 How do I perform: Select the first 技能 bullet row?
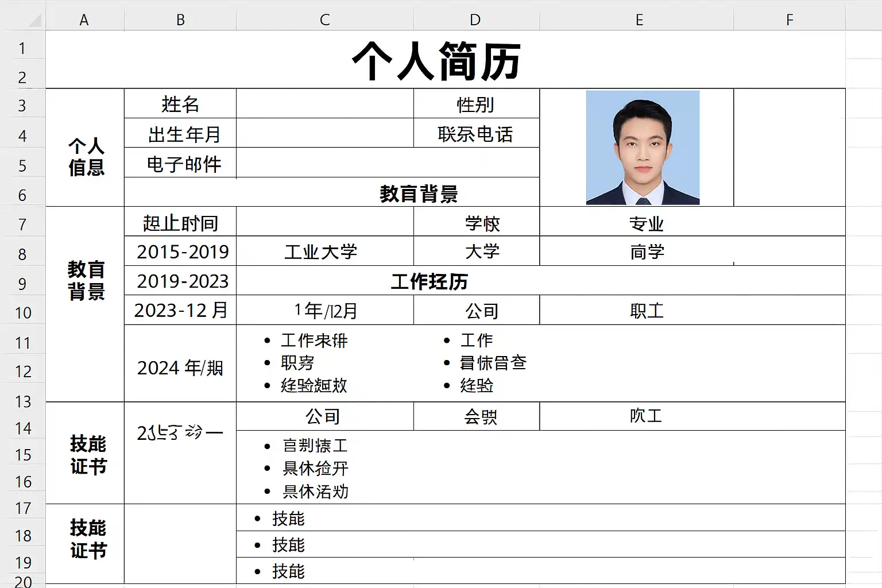541,518
